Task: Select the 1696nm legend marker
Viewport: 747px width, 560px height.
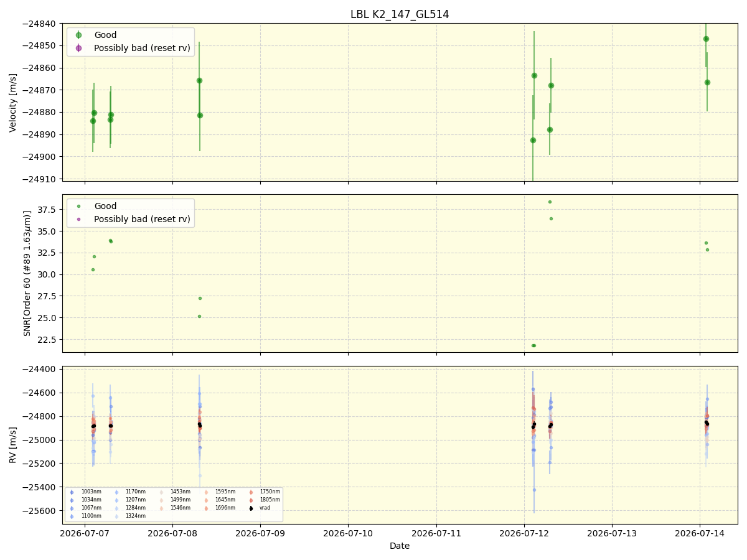Action: (206, 508)
